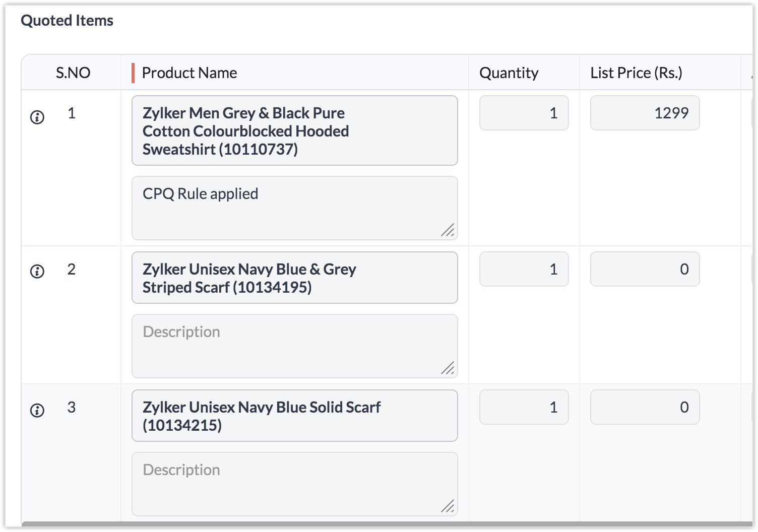758x532 pixels.
Task: Click the info icon for row 1
Action: click(x=37, y=117)
